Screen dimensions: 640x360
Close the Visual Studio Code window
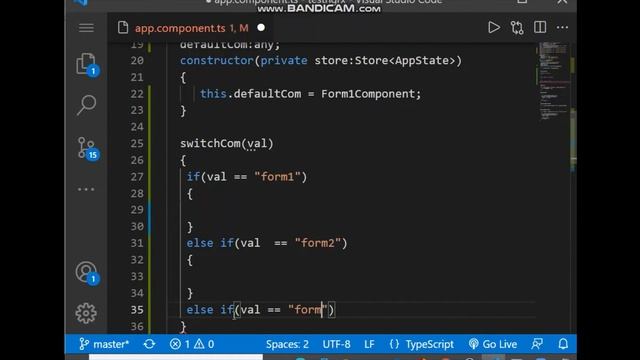[x=562, y=2]
